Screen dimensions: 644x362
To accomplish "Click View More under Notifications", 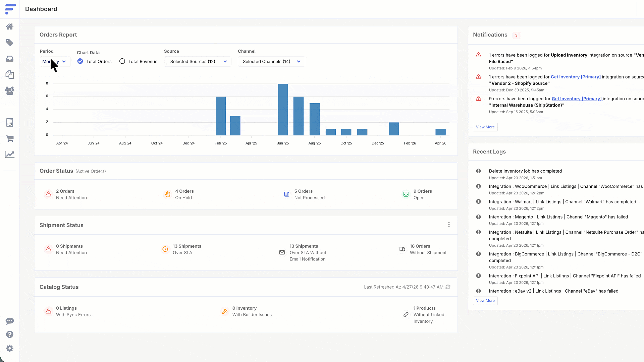I will click(485, 127).
